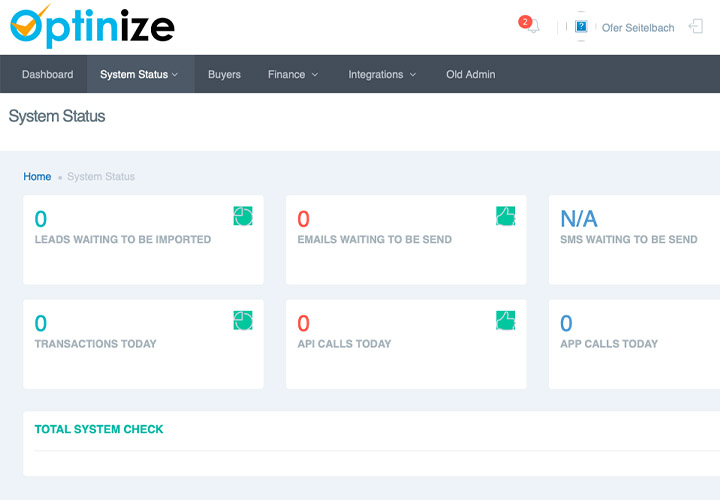
Task: Open the Integrations menu
Action: click(x=382, y=74)
